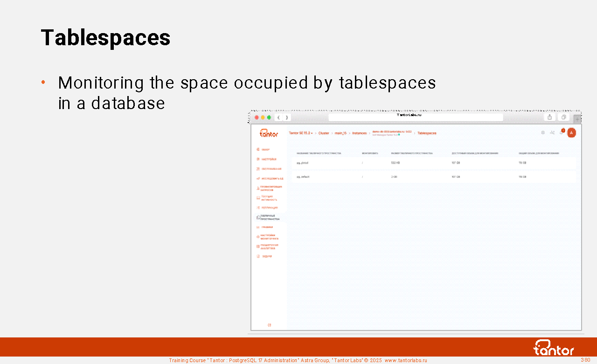Open the Tantor SE 15.2 workspace dropdown

[301, 133]
